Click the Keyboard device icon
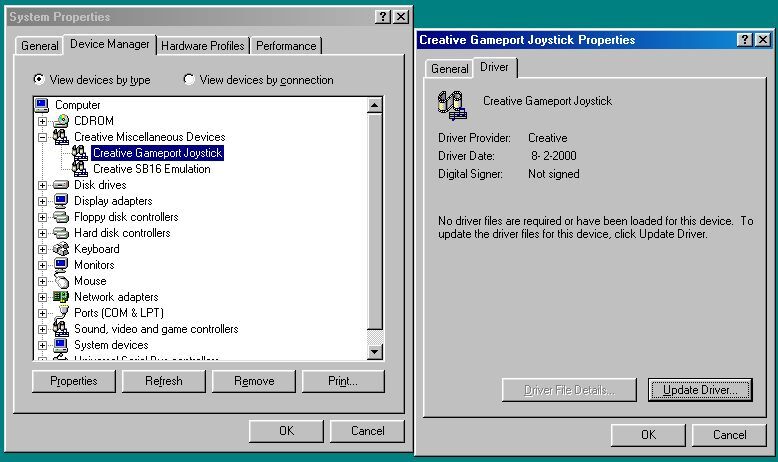 coord(61,249)
